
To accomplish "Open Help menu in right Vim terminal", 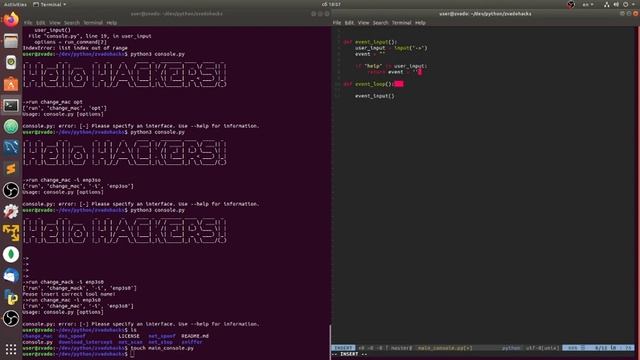I will point(420,23).
